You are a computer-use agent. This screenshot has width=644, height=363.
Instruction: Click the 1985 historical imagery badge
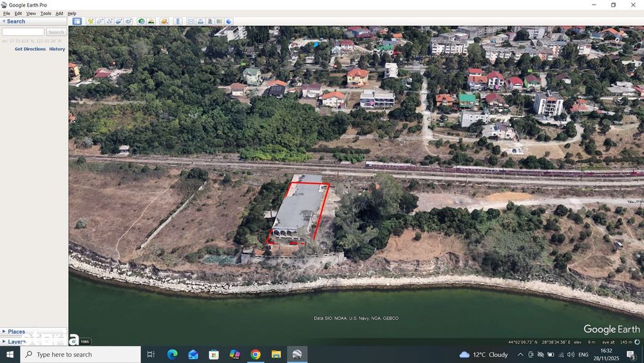point(84,342)
